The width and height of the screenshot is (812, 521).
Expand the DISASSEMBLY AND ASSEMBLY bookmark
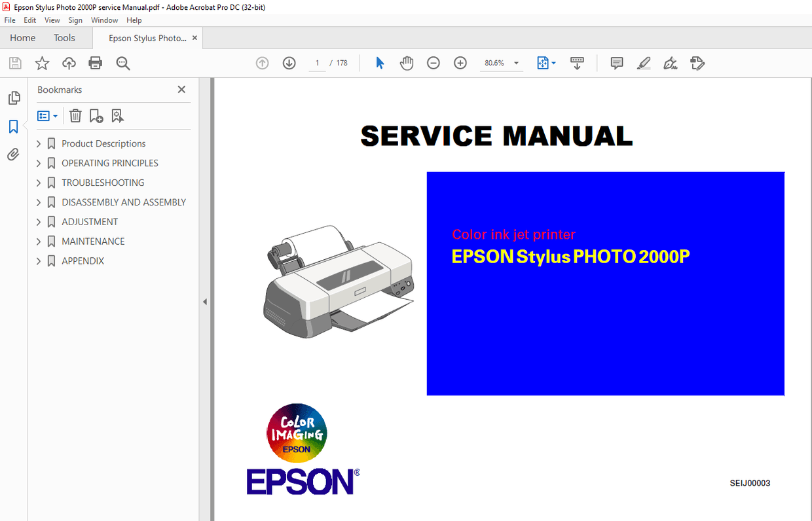[39, 202]
